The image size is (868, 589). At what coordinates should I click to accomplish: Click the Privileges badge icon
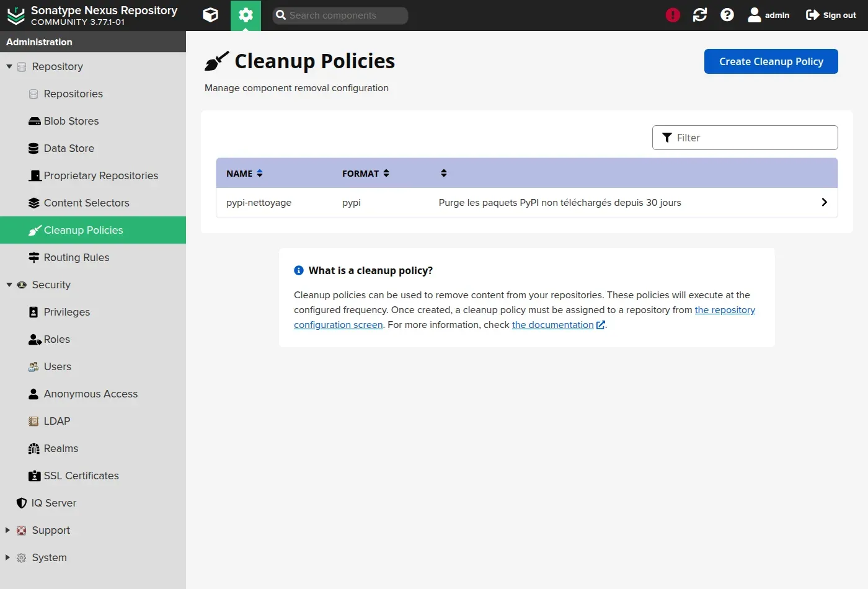(33, 312)
